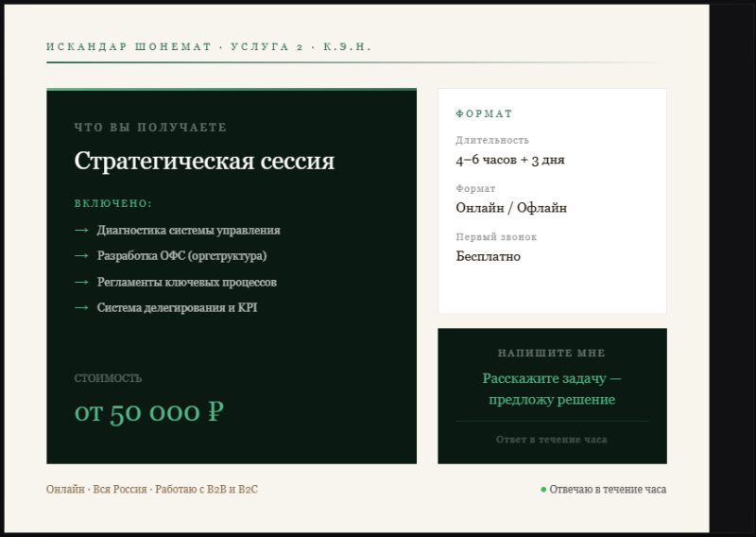Click the arrow before Система делегирования и KPI
This screenshot has width=756, height=537.
tap(81, 307)
